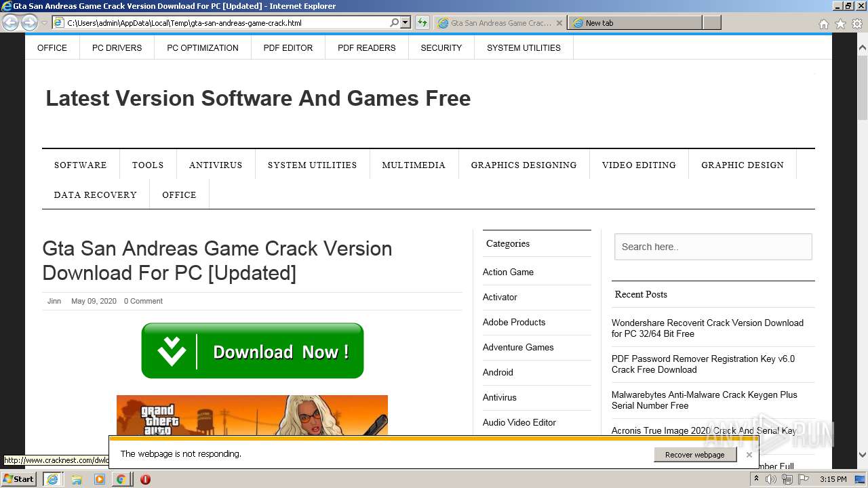Click the red stop-sign taskbar icon
Screen dimensions: 868x488
point(145,479)
